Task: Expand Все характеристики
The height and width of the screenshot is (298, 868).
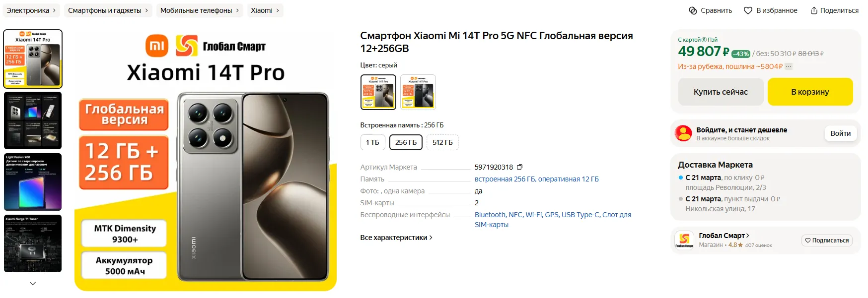Action: 396,238
